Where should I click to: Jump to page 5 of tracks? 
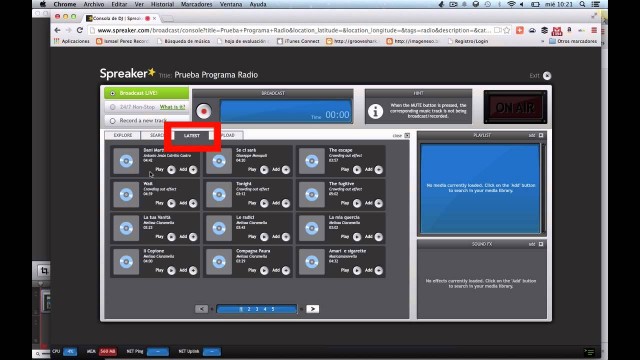[273, 309]
